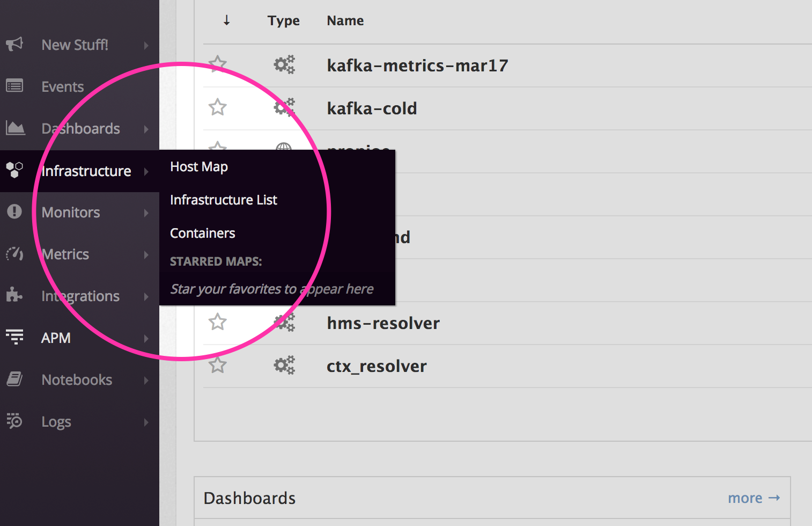Click the Infrastructure hexagon icon
The width and height of the screenshot is (812, 526).
[x=14, y=170]
